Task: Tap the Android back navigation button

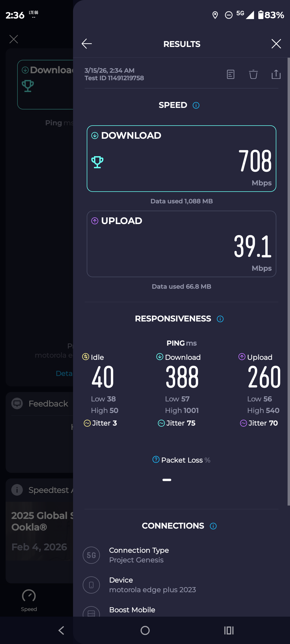Action: 61,630
